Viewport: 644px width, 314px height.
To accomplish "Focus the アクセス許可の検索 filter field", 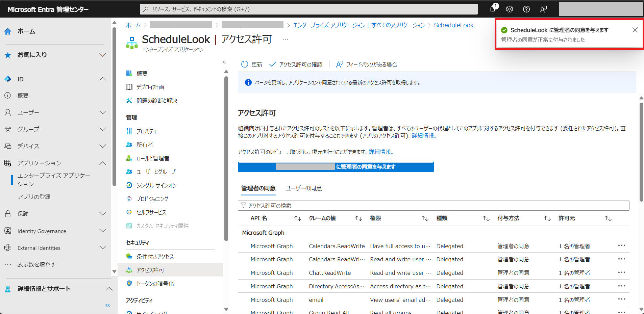I will click(434, 206).
